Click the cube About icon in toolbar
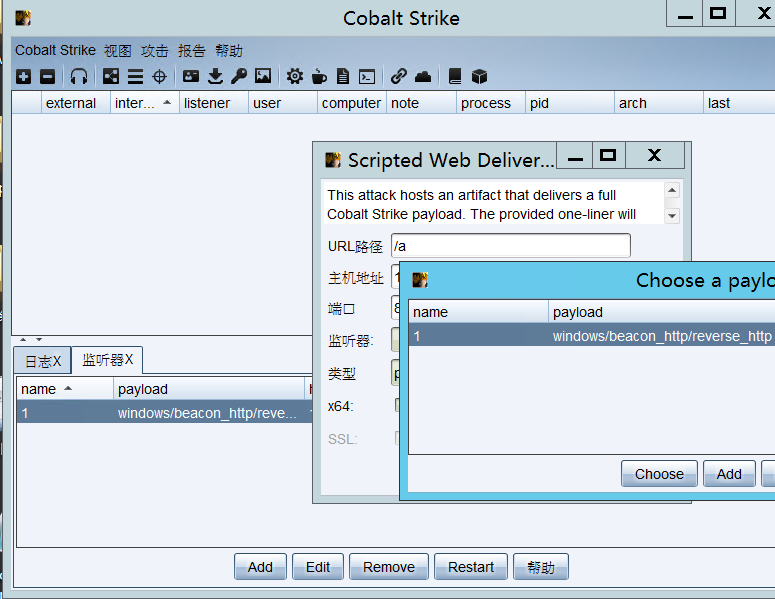 coord(479,77)
